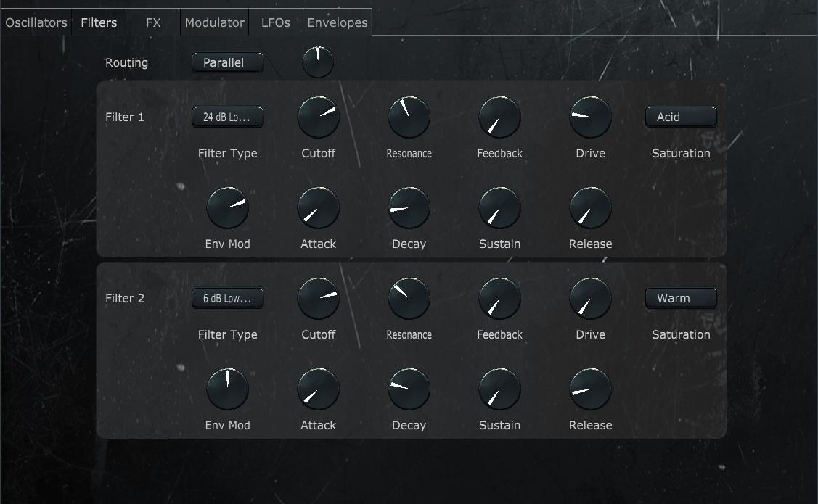818x504 pixels.
Task: Click Filter 1's Env Mod knob
Action: tap(227, 207)
